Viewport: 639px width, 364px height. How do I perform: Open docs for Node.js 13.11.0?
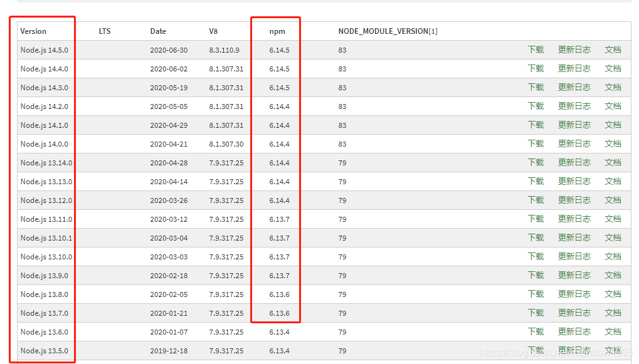click(x=613, y=219)
